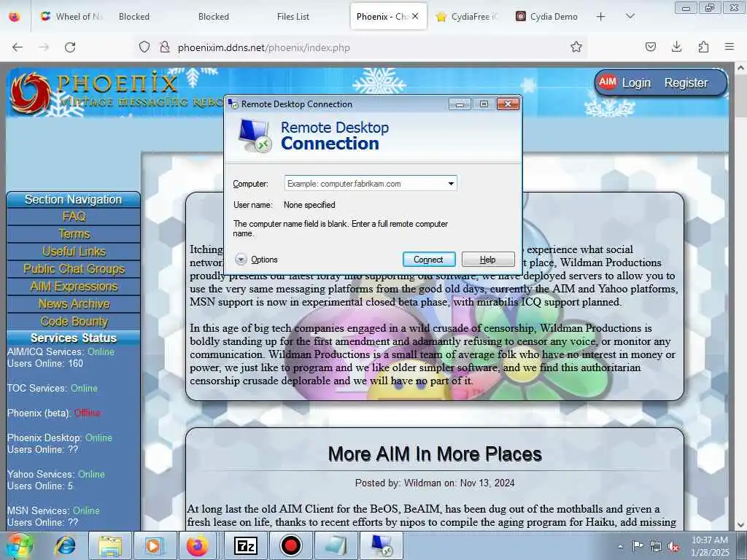Expand the Computer dropdown arrow

point(451,183)
